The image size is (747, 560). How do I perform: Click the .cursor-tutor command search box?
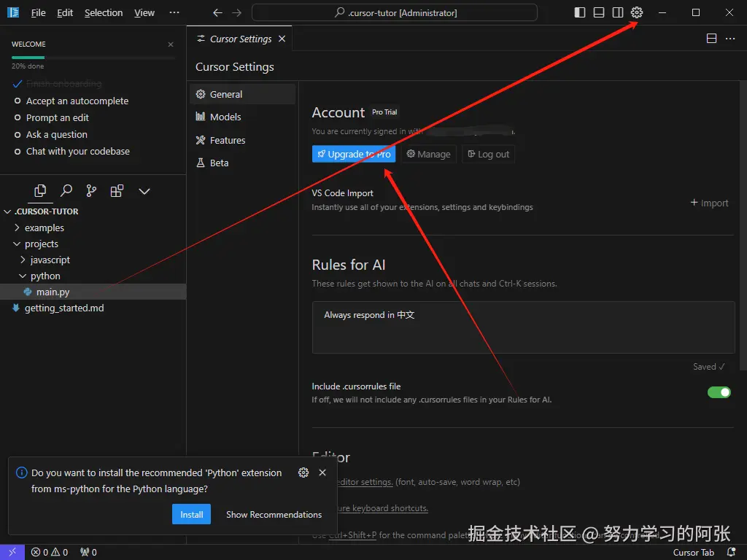(x=395, y=13)
